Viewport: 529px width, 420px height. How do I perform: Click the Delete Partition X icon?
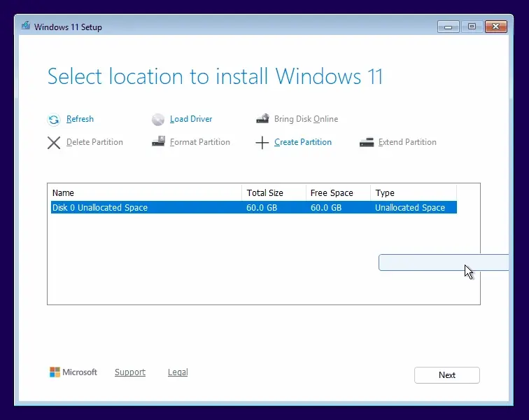click(54, 143)
